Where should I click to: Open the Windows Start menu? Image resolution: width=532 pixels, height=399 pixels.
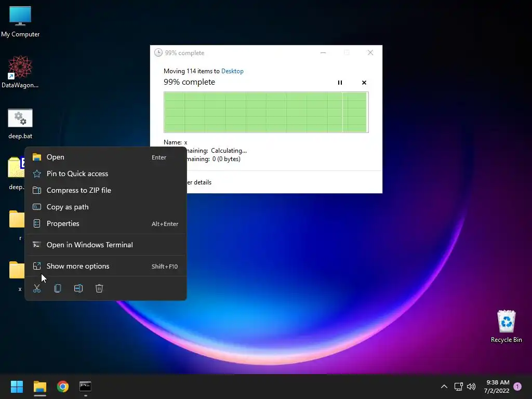click(17, 387)
